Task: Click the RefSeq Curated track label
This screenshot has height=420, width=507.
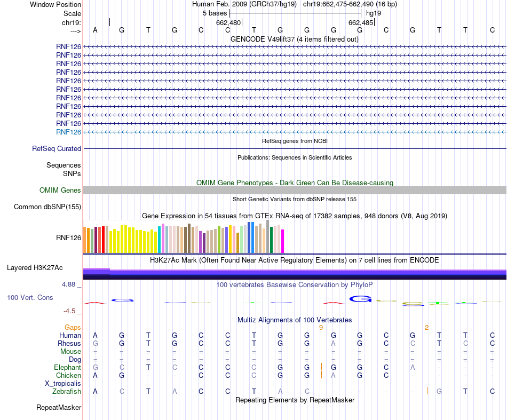Action: [x=57, y=149]
